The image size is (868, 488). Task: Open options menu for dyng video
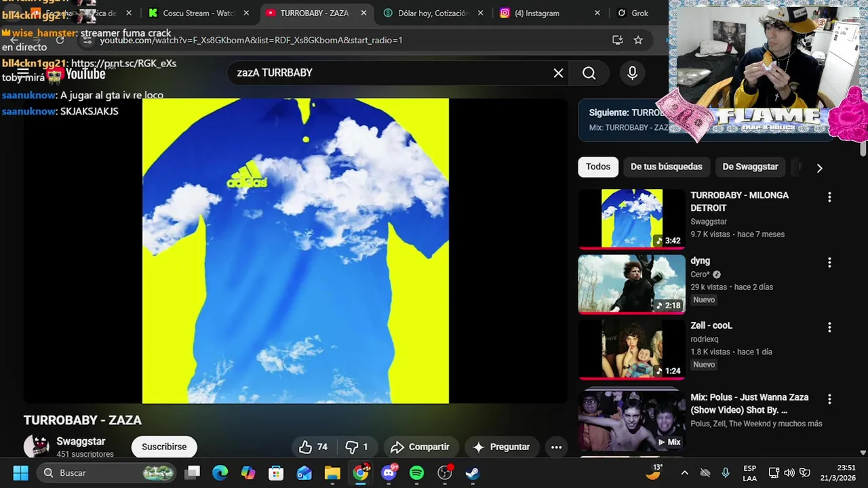click(829, 262)
